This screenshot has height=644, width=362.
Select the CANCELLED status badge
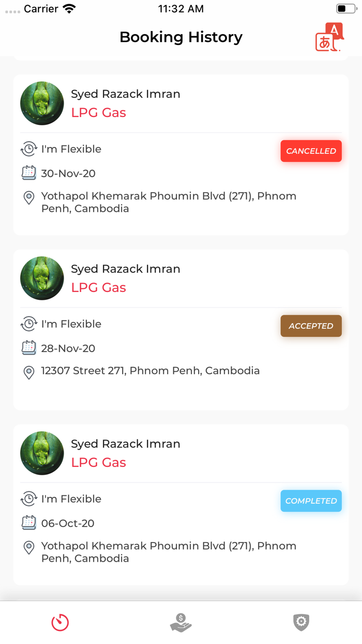[311, 151]
